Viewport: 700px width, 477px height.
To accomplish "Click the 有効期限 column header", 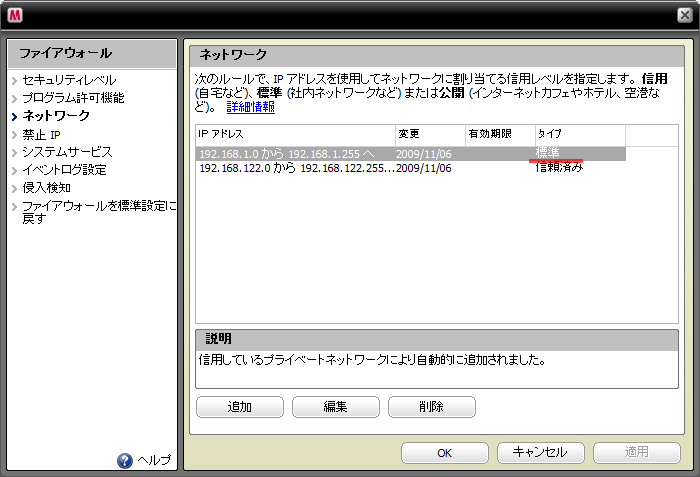I will 499,134.
